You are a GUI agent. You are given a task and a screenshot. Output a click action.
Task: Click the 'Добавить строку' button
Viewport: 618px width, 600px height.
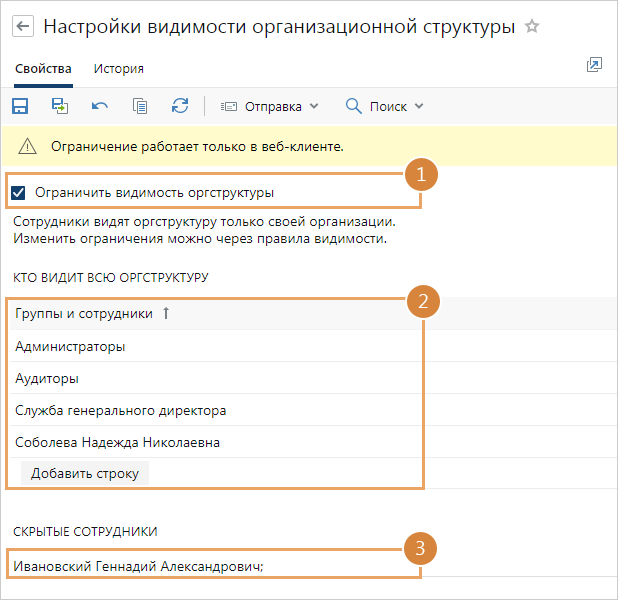pyautogui.click(x=85, y=473)
